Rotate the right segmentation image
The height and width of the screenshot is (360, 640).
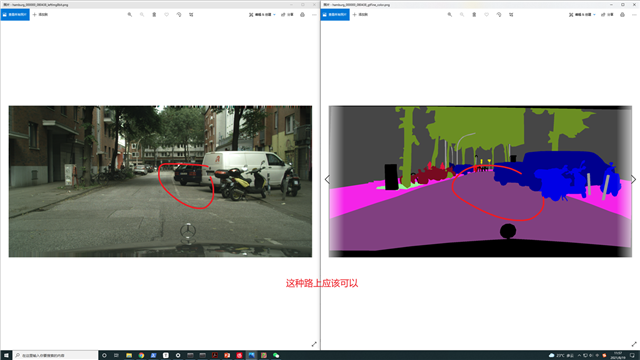[x=499, y=15]
